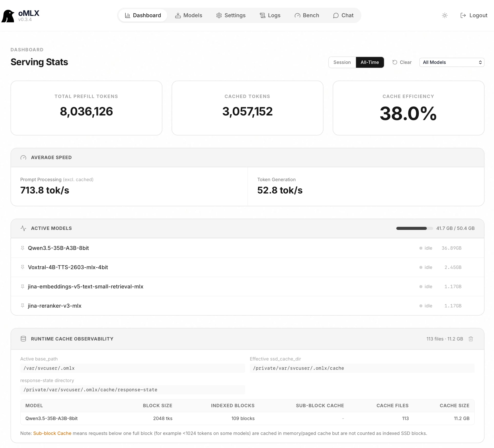Click the oMLX penguin logo

pos(8,16)
